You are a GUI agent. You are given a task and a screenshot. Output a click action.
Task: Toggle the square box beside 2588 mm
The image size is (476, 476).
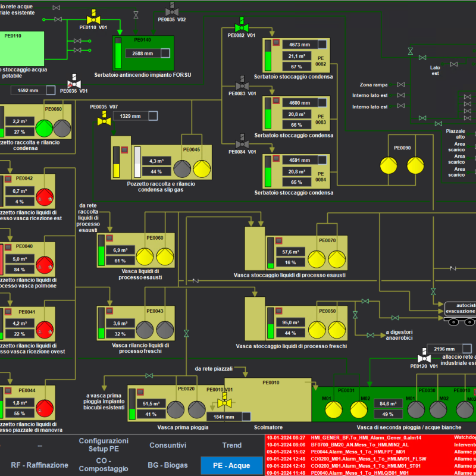point(165,53)
